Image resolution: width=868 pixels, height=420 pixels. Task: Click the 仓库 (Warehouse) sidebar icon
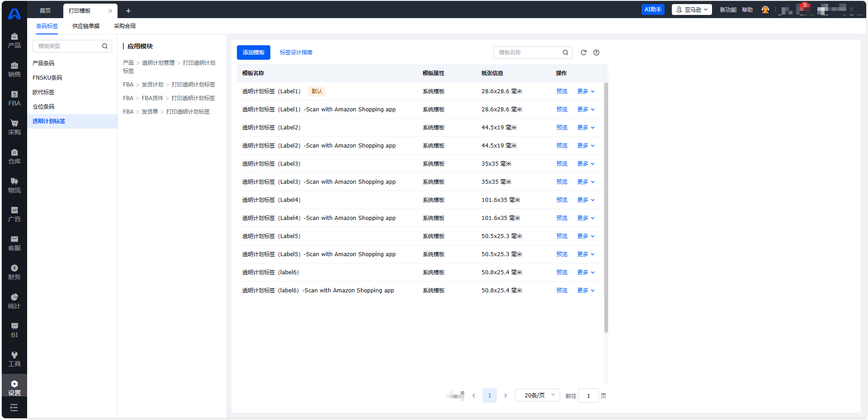14,156
